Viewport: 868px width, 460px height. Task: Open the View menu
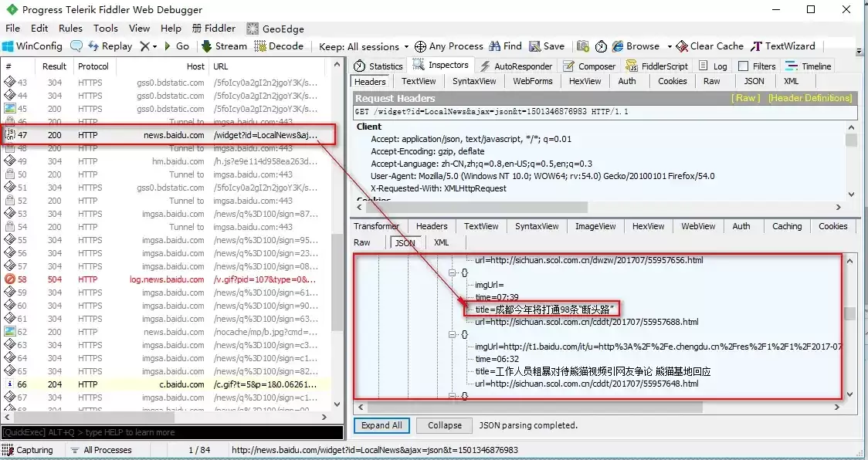tap(140, 29)
